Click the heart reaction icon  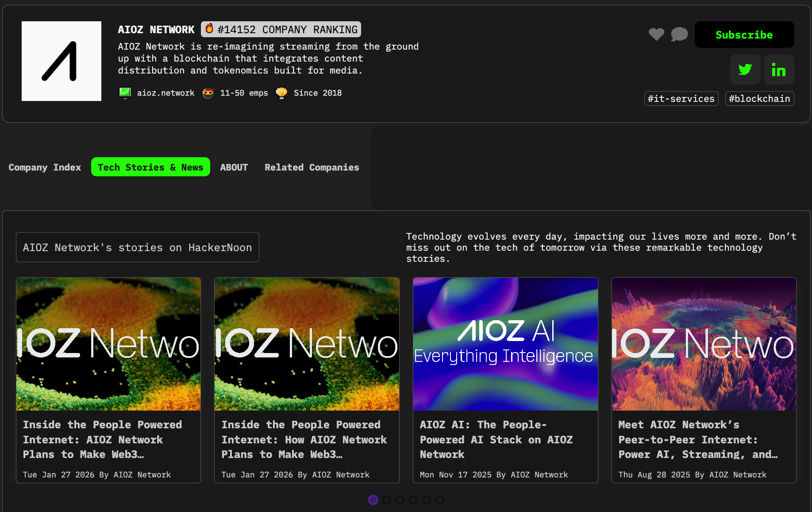(x=657, y=34)
